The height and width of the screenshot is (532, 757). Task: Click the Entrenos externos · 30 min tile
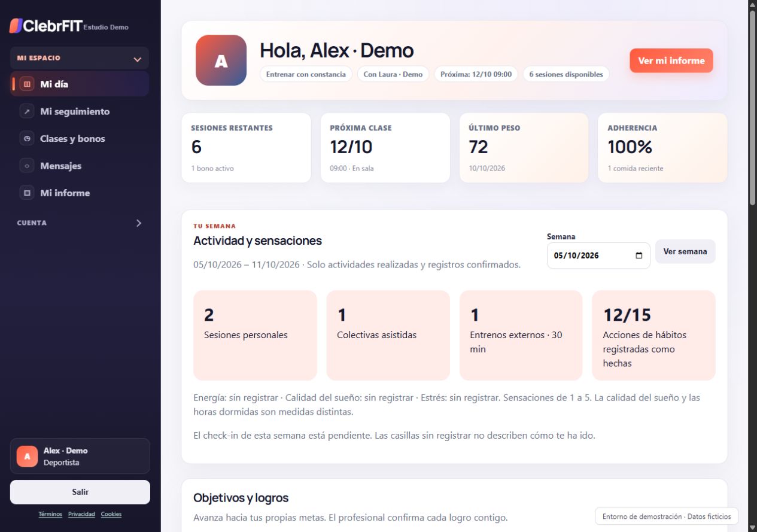(x=521, y=335)
